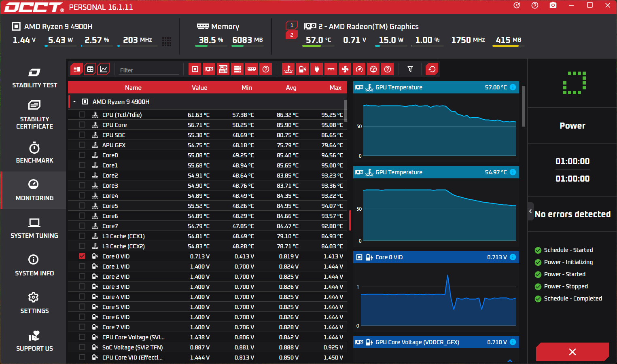Screen dimensions: 617x364
Task: Click the red X close test button
Action: click(572, 352)
